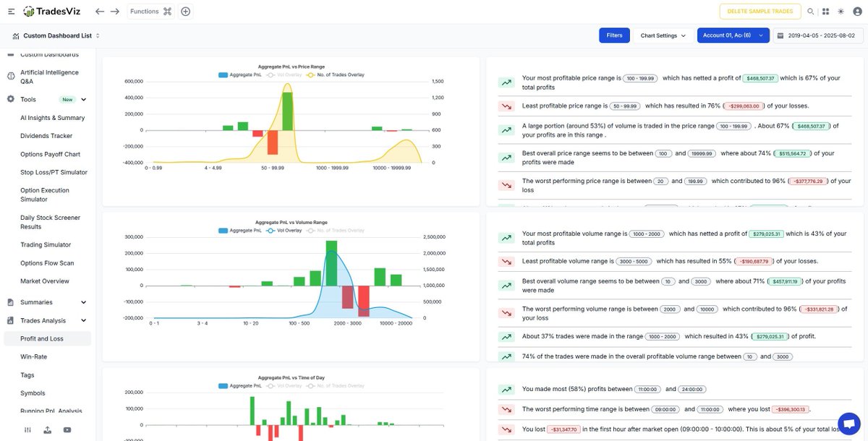This screenshot has width=868, height=441.
Task: Open the chat support bubble
Action: (x=848, y=423)
